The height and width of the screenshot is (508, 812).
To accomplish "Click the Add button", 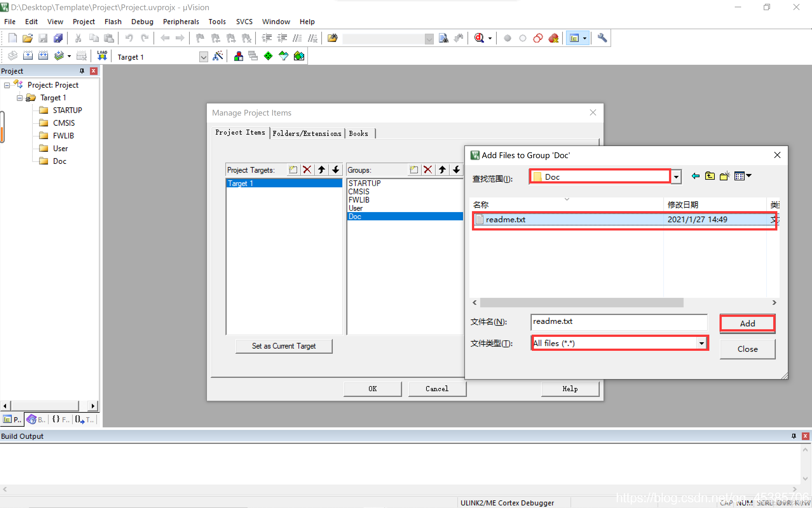I will (x=747, y=323).
